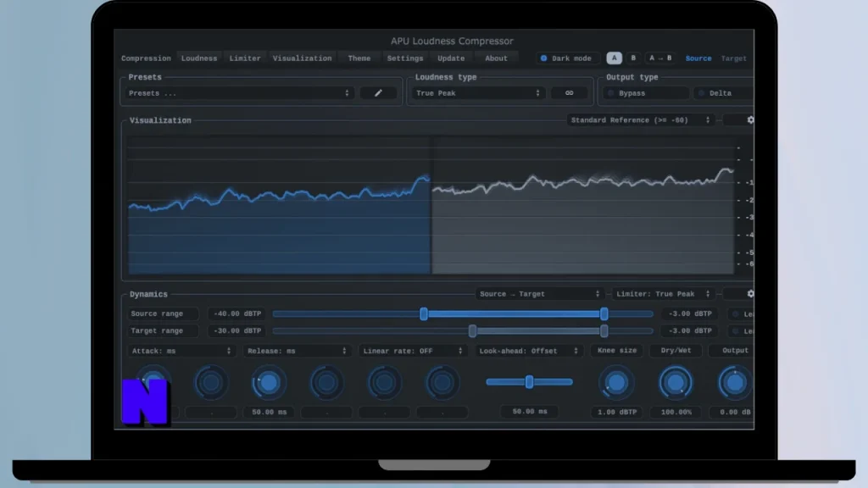This screenshot has height=488, width=868.
Task: Click the Release knob showing 50.00 ms
Action: tap(269, 382)
